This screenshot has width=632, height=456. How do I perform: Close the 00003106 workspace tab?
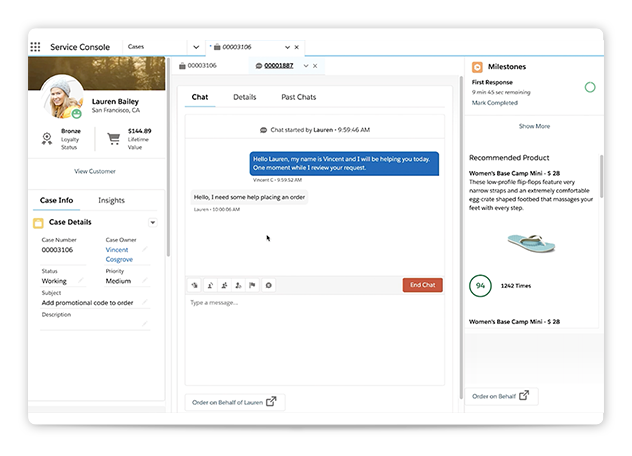click(x=299, y=47)
